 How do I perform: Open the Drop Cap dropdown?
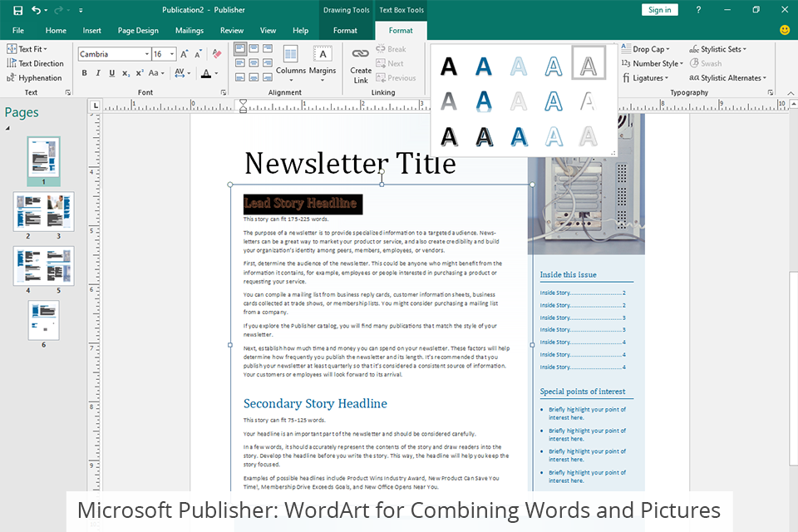pyautogui.click(x=645, y=49)
